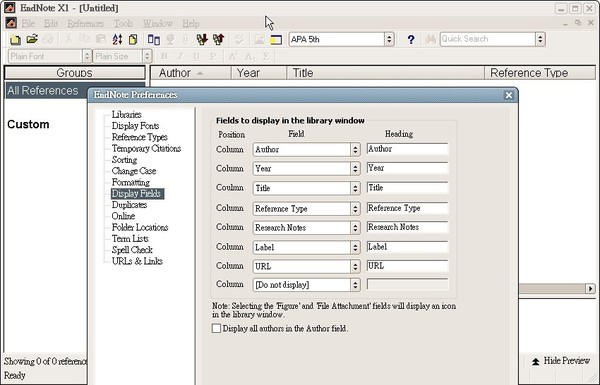The image size is (600, 385).
Task: Click the grayed Paste clipboard icon
Action: click(x=101, y=39)
